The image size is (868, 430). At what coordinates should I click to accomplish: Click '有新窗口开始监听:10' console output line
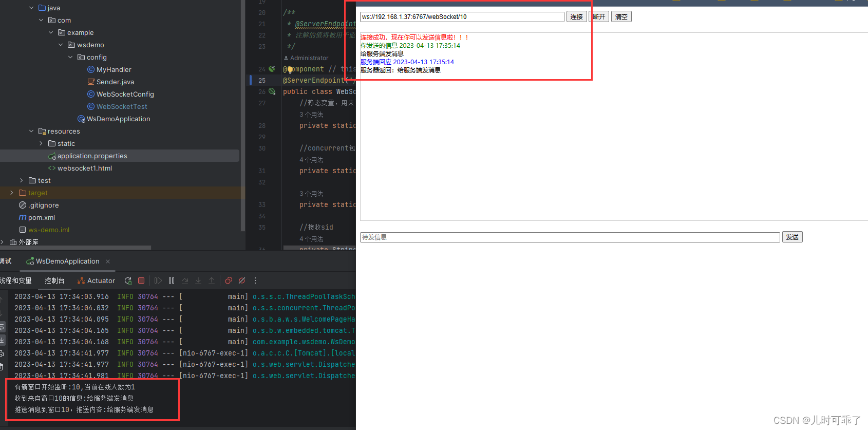74,387
